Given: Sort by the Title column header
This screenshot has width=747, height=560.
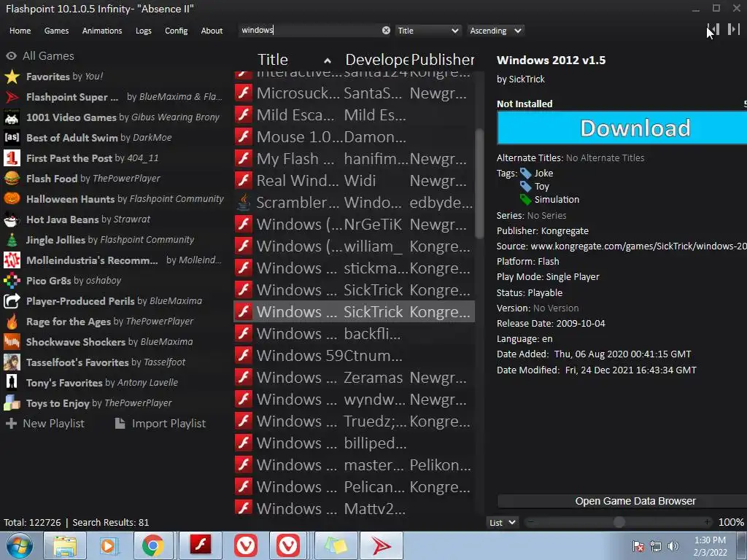Looking at the screenshot, I should 294,60.
